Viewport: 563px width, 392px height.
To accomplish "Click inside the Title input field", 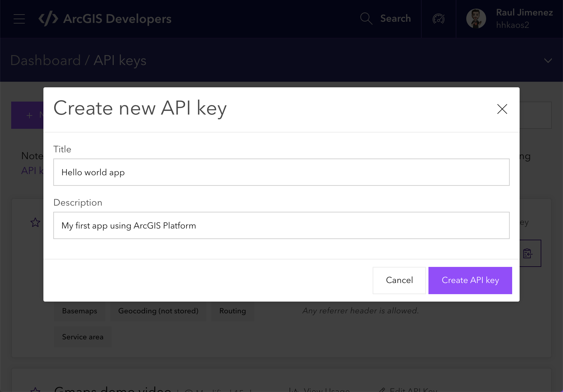I will pos(281,172).
